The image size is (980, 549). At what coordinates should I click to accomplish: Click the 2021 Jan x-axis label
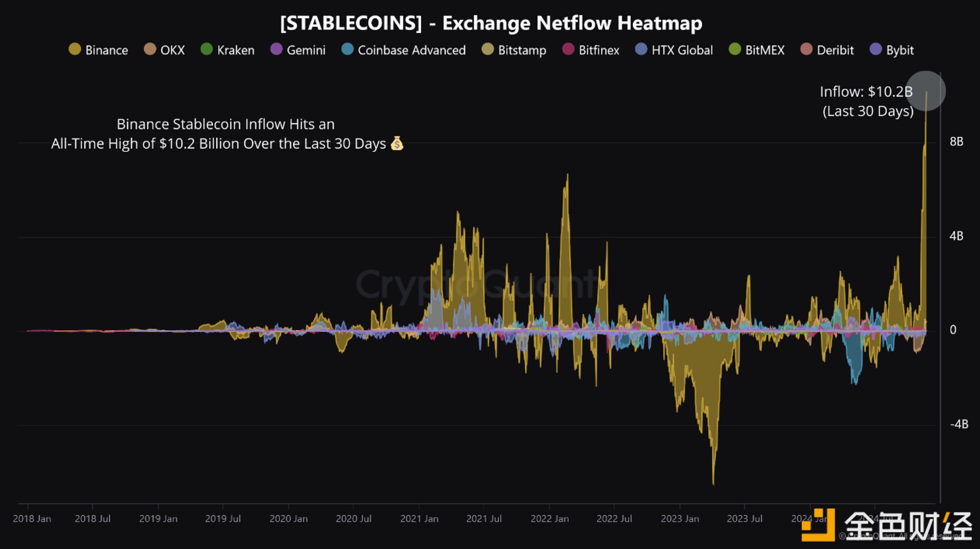[420, 519]
